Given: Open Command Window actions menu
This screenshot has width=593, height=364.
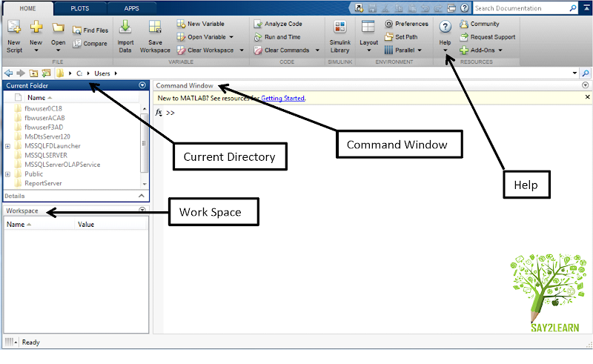Looking at the screenshot, I should point(586,85).
